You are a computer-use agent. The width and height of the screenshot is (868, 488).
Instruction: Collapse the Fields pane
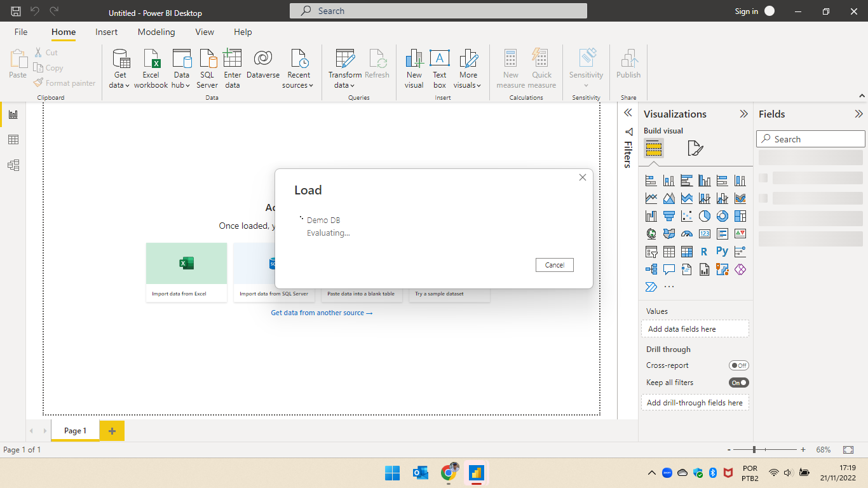[858, 114]
